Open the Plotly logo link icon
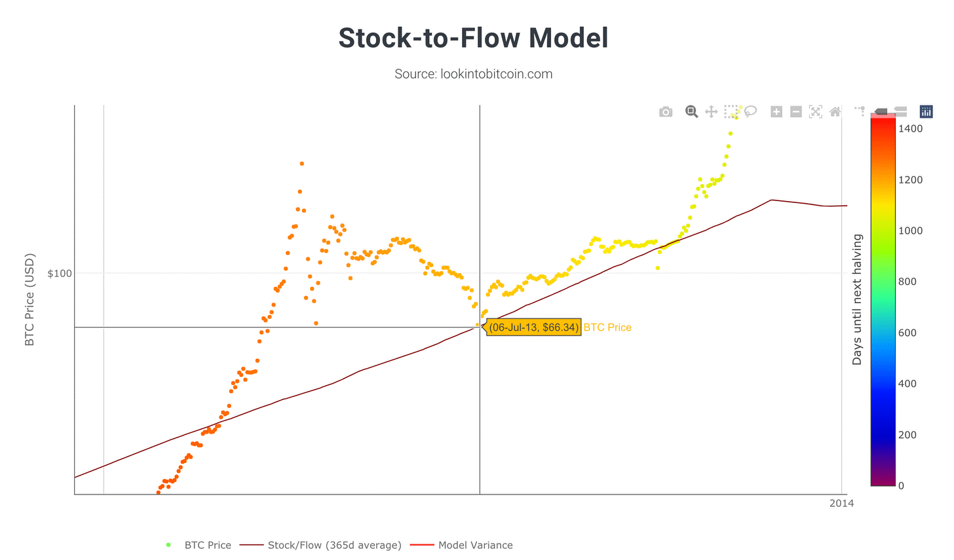Screen dimensions: 954x560 926,112
